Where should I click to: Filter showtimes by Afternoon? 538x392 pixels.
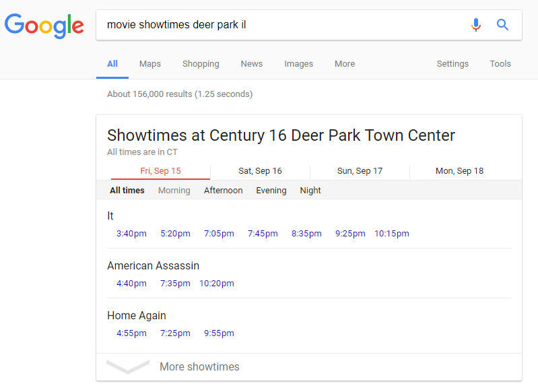(x=223, y=191)
